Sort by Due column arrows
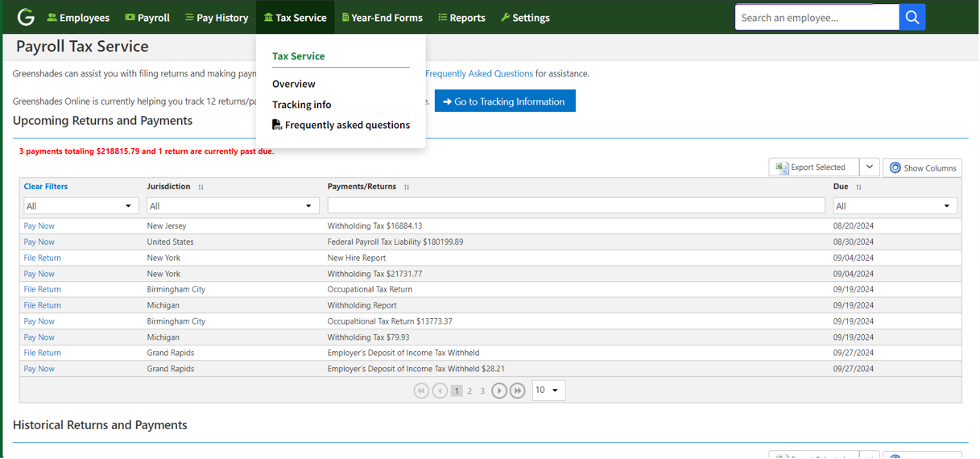This screenshot has height=459, width=980. click(859, 187)
